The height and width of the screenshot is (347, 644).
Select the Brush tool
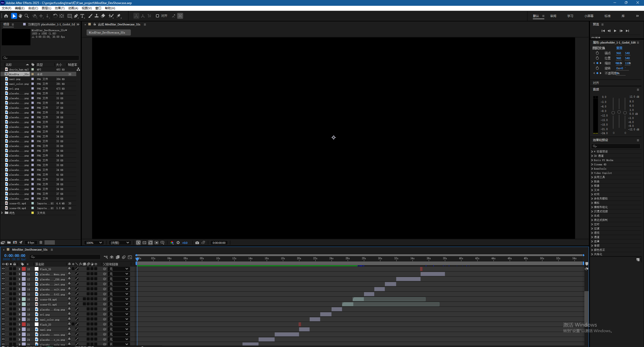pos(90,16)
